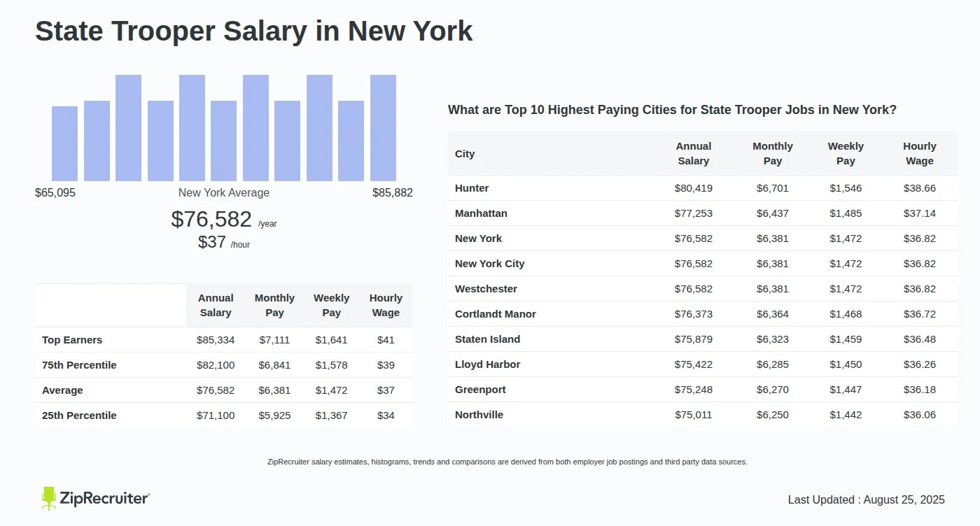Click Cortlandt Manor annual salary $76,373
Screen dimensions: 980x526
694,314
